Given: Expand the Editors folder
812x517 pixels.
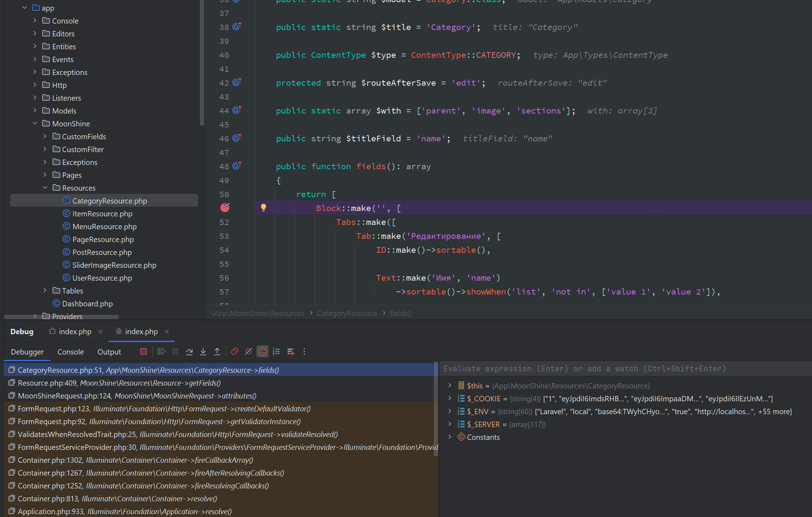Looking at the screenshot, I should click(x=35, y=33).
